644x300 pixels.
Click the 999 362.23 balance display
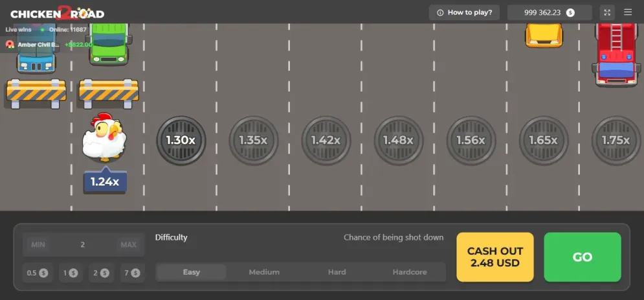pyautogui.click(x=550, y=12)
